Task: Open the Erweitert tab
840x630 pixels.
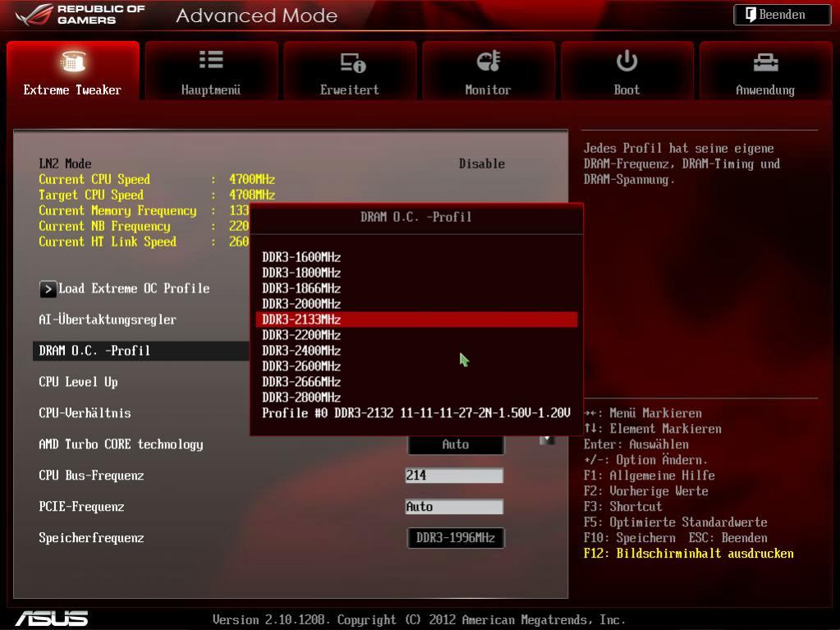Action: coord(350,70)
